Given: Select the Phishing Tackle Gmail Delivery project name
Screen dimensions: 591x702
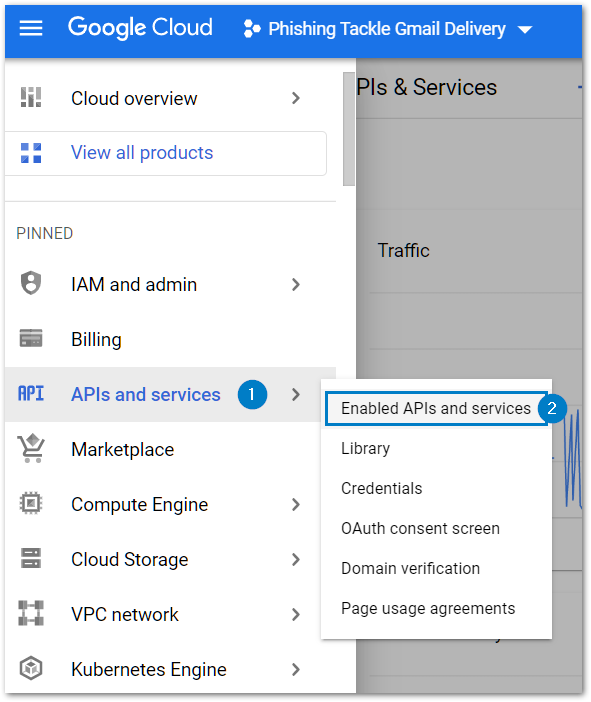Looking at the screenshot, I should click(x=387, y=29).
